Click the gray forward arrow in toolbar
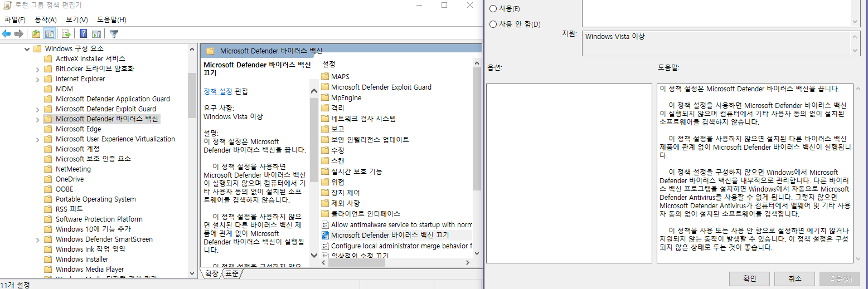The image size is (868, 289). (x=19, y=33)
